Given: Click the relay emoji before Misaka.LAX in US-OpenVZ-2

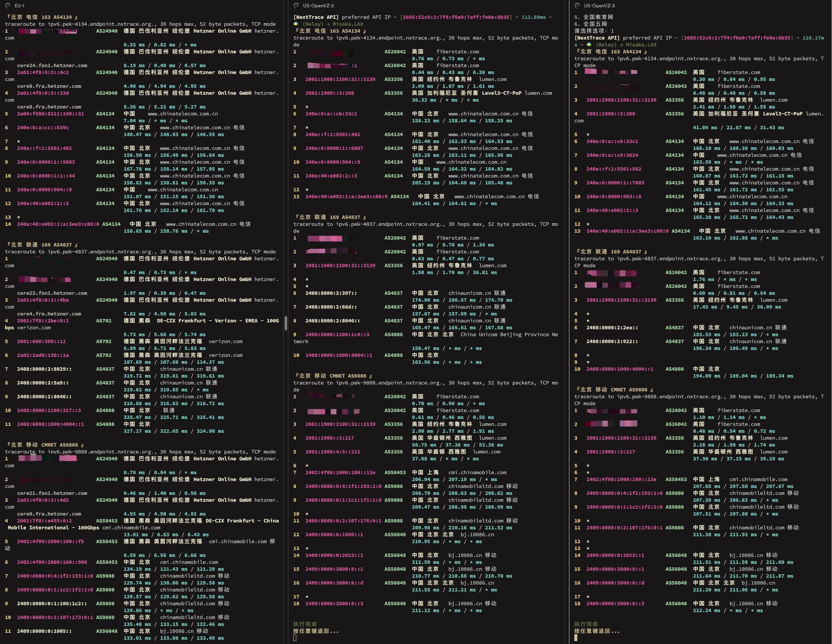Looking at the screenshot, I should coord(296,24).
